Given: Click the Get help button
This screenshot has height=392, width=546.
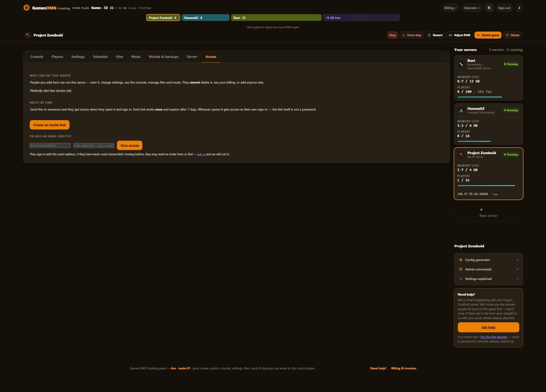Looking at the screenshot, I should pos(488,327).
